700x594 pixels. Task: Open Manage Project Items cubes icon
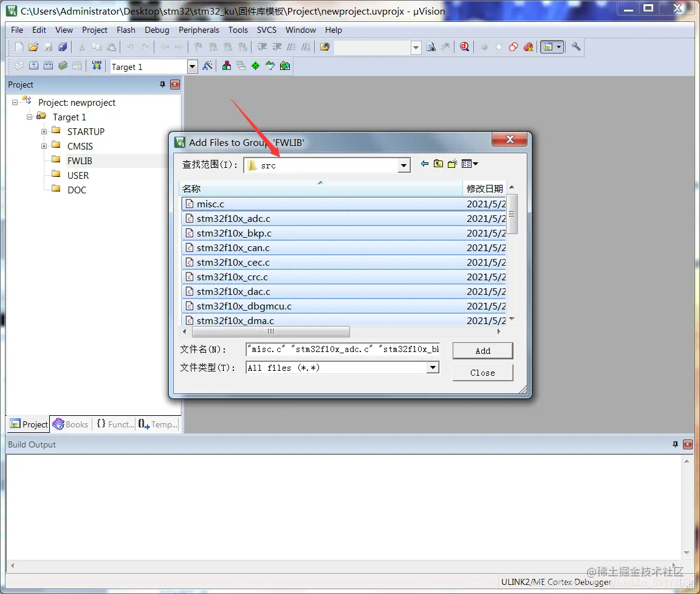pos(227,66)
